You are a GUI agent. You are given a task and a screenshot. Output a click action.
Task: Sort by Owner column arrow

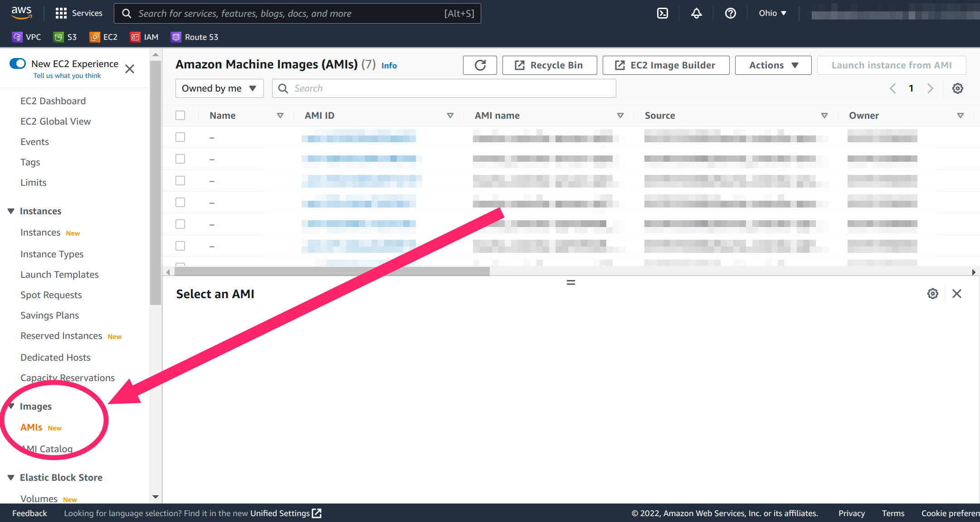(960, 116)
